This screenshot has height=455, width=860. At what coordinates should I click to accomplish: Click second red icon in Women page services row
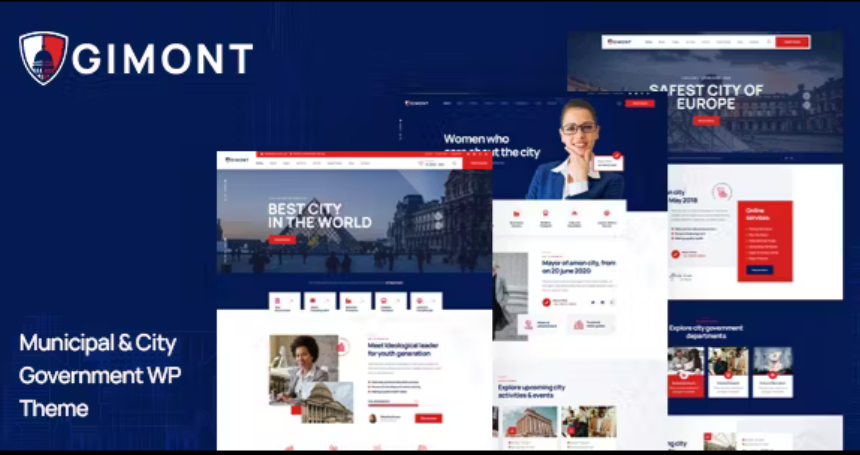click(546, 213)
